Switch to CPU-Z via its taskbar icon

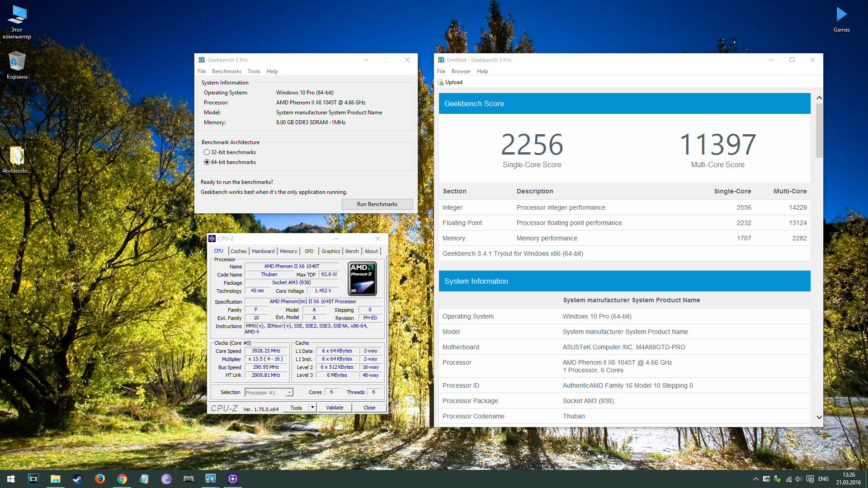(x=233, y=479)
